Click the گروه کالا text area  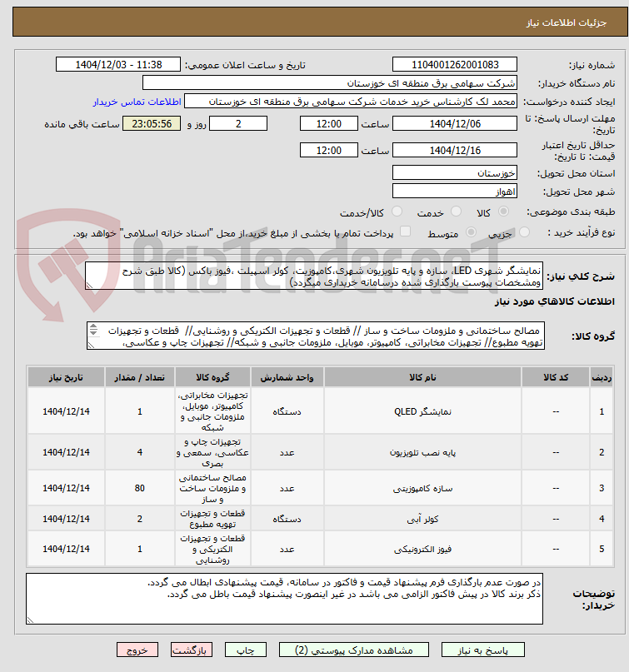(x=316, y=336)
